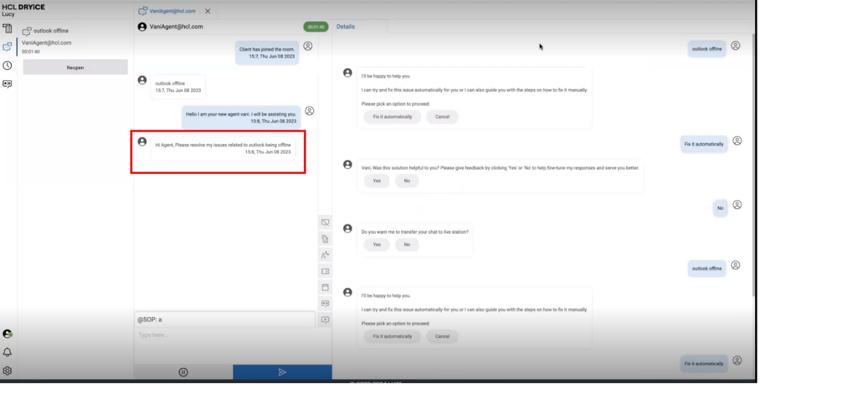
Task: Click the bot avatar beside 'Do you want me to transfer'
Action: 348,229
